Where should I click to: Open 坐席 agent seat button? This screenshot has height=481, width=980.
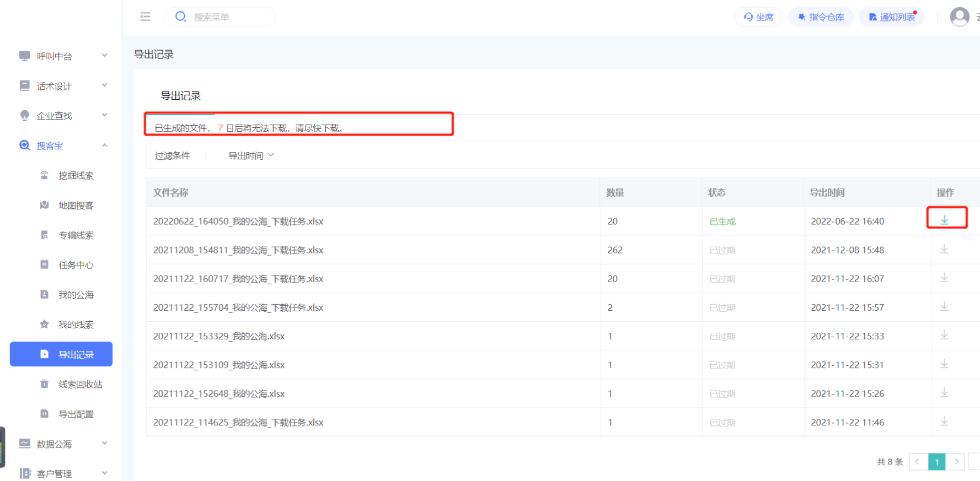[x=758, y=17]
